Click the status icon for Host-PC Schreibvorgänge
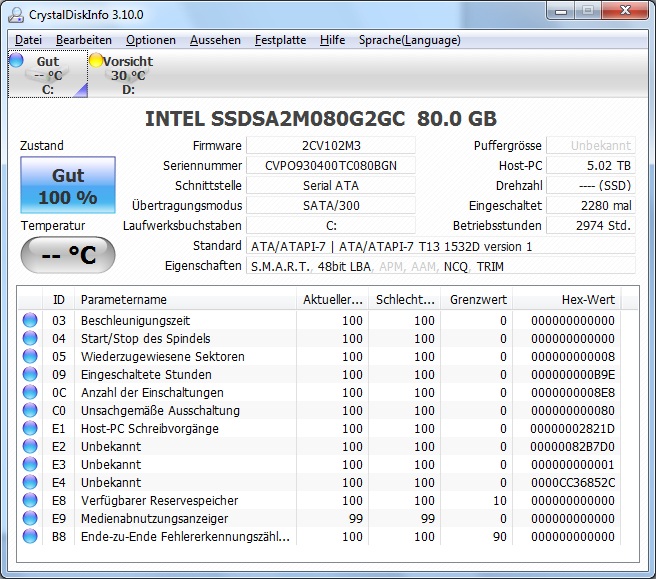The image size is (656, 579). (x=30, y=428)
